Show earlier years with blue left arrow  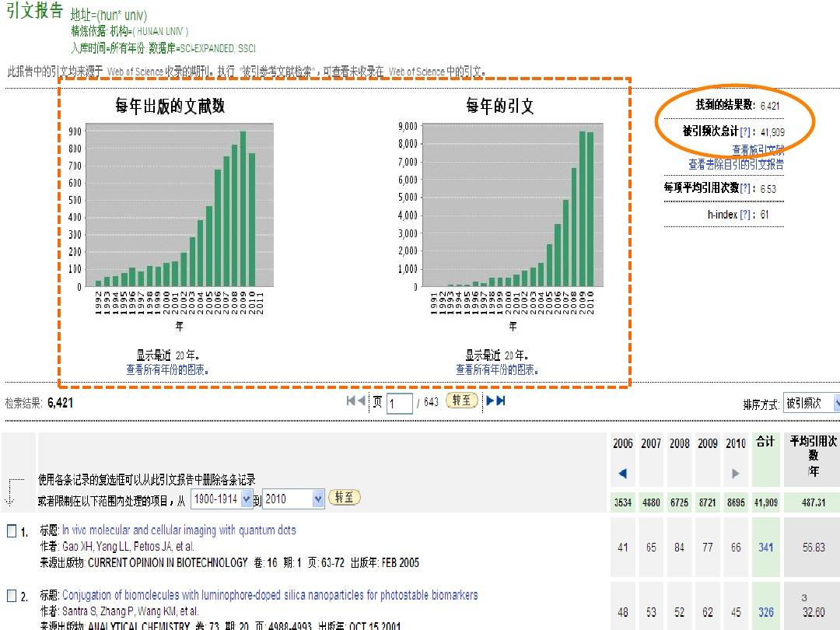click(622, 473)
